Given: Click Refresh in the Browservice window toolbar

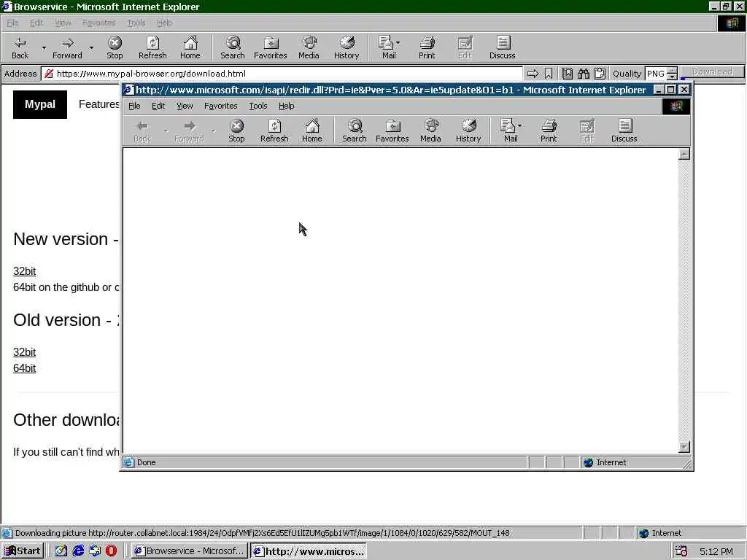Looking at the screenshot, I should pos(152,47).
